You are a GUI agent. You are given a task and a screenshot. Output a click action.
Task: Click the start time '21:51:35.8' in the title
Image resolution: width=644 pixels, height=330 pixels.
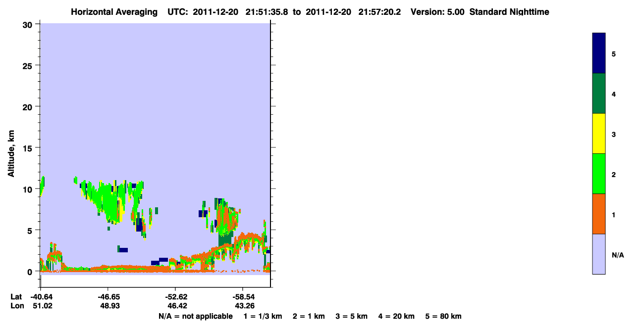(x=268, y=12)
